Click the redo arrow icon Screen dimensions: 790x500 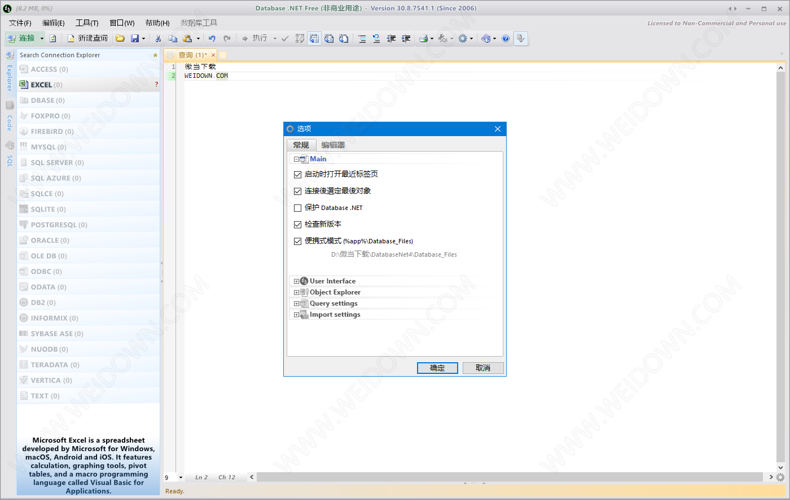pyautogui.click(x=227, y=38)
